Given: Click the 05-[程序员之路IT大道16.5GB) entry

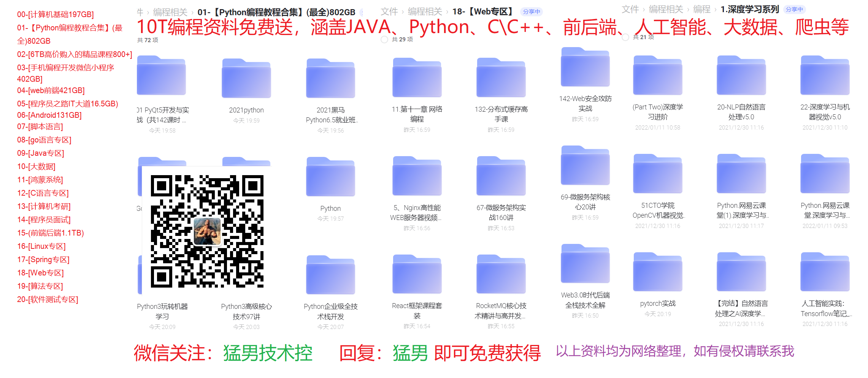Looking at the screenshot, I should [x=68, y=104].
